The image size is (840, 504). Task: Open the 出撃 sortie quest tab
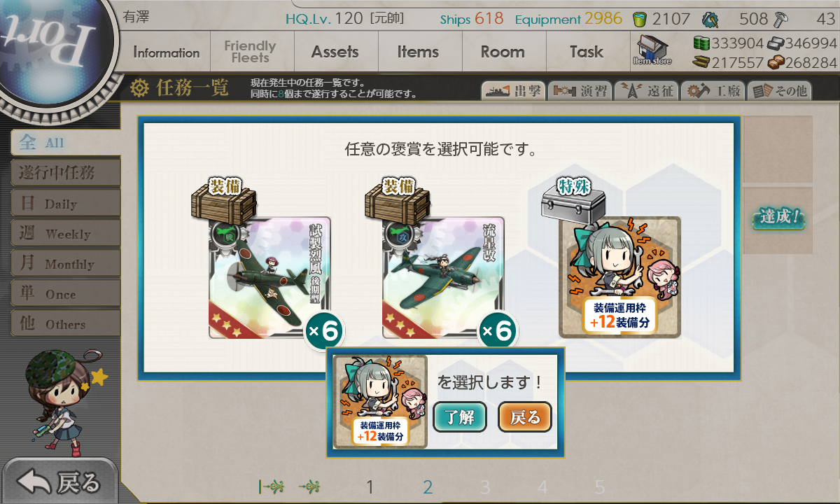512,90
